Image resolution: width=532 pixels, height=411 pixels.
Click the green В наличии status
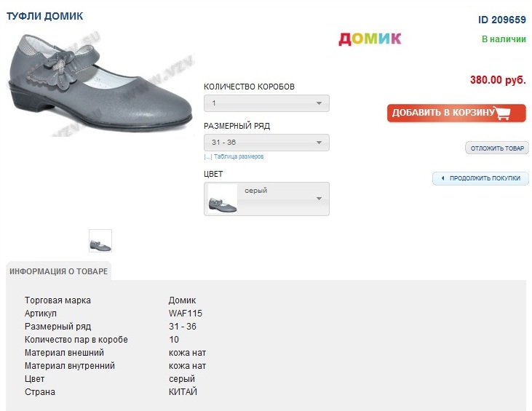coord(504,39)
